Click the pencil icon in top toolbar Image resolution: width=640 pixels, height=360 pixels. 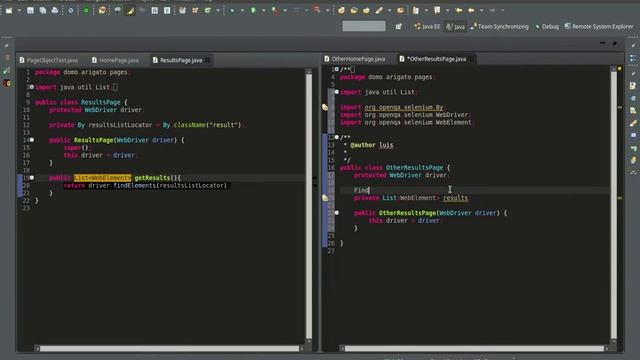point(379,10)
